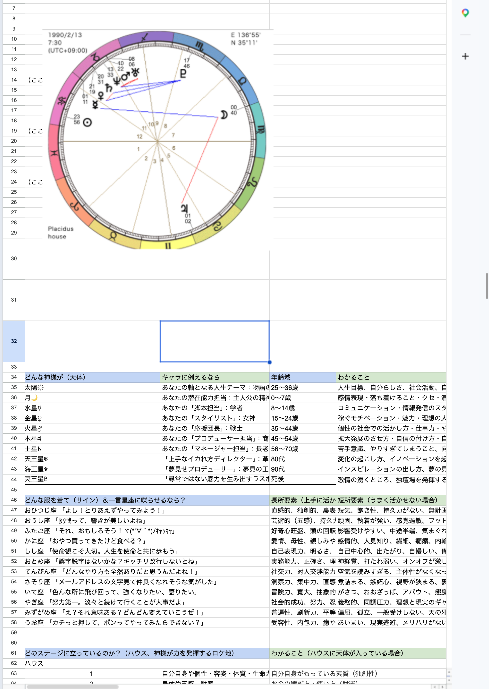
Task: Select row header 30
Action: coord(14,258)
